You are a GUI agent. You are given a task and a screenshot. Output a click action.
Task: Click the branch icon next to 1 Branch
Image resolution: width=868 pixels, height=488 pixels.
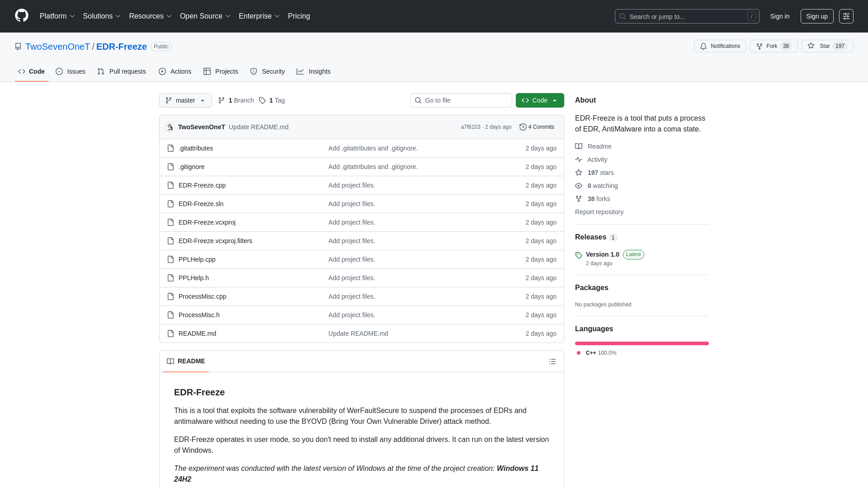pyautogui.click(x=222, y=100)
